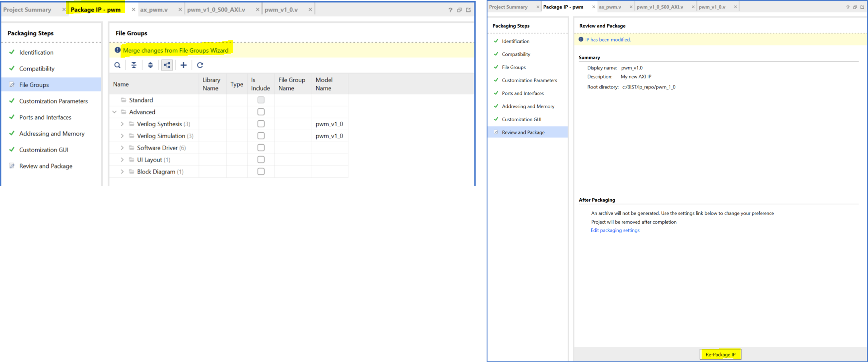
Task: Expand the UI Layout group
Action: click(x=122, y=160)
